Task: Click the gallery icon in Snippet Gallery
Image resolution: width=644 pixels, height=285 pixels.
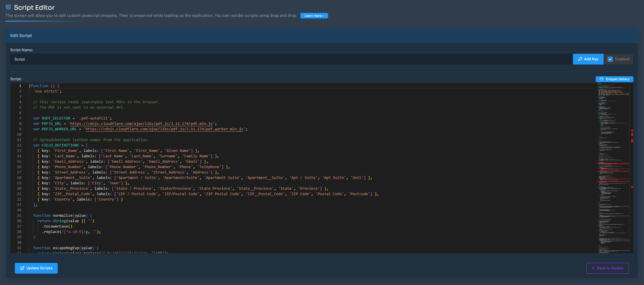Action: click(601, 79)
